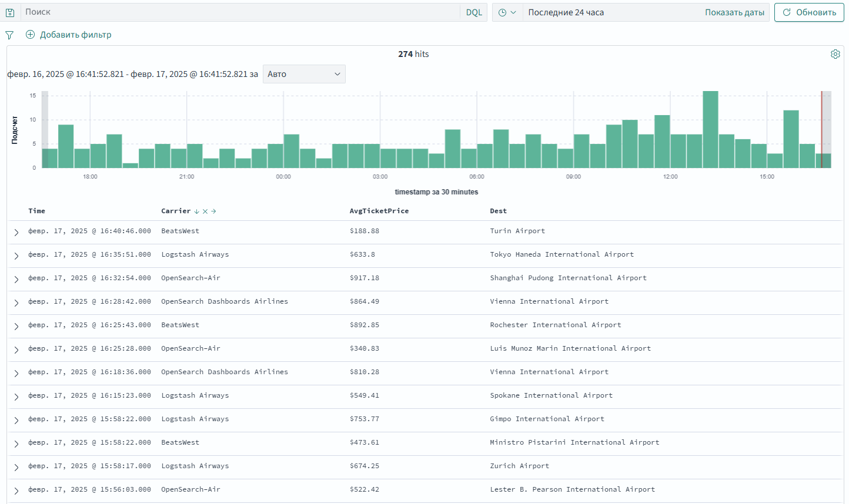Click the Time column header

[x=36, y=211]
